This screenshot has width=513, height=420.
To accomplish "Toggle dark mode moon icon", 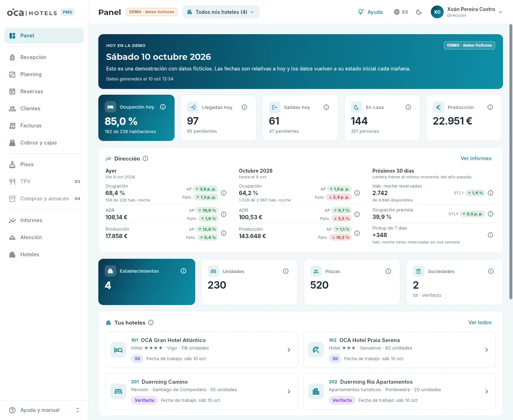I will 419,12.
